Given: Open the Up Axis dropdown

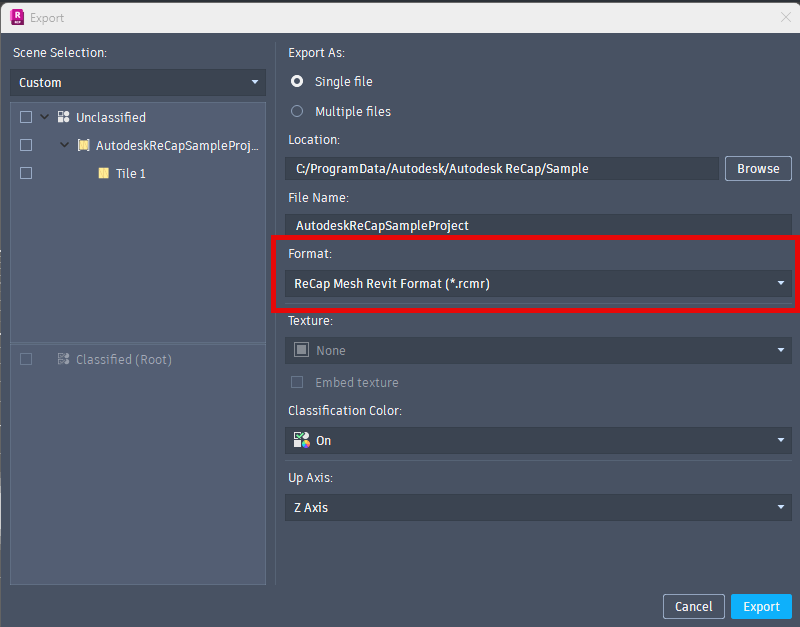Looking at the screenshot, I should [x=538, y=507].
